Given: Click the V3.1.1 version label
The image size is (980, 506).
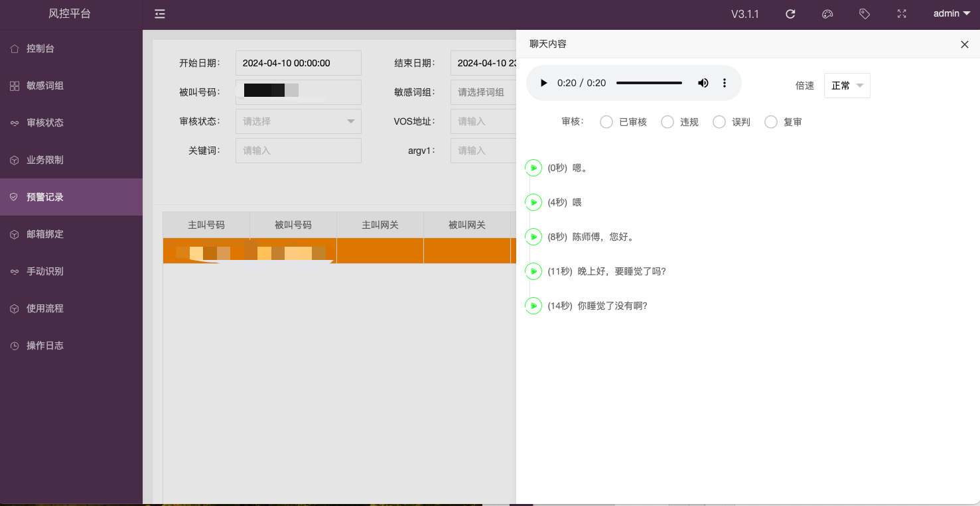Looking at the screenshot, I should click(745, 14).
